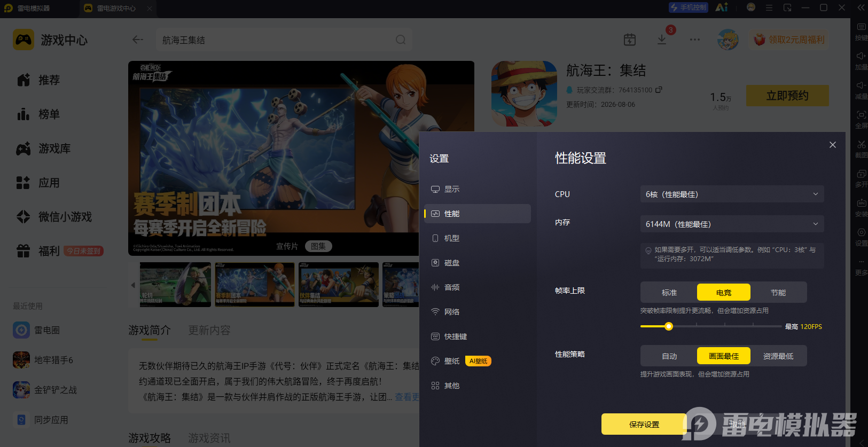Click the 航海王集结 search input field

[x=278, y=40]
